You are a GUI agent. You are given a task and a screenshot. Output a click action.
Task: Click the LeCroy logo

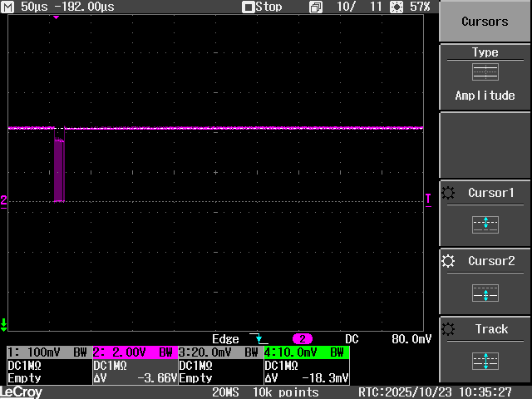(x=22, y=392)
